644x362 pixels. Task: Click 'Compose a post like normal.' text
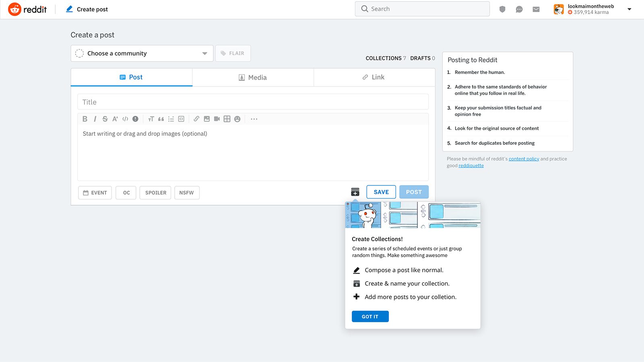[x=404, y=270]
